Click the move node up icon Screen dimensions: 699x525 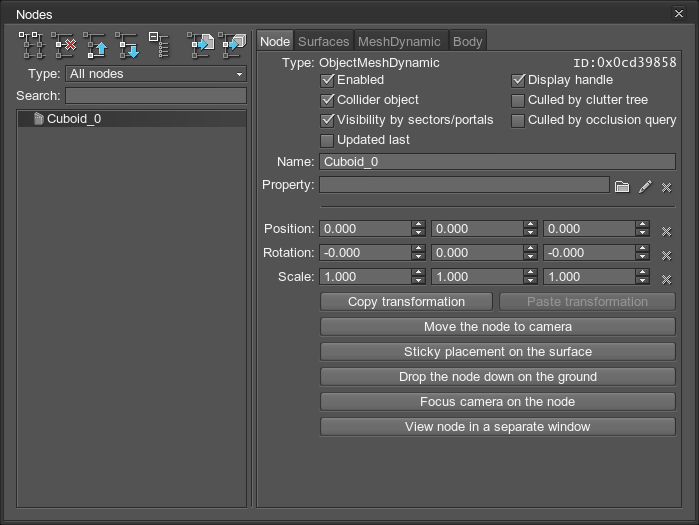coord(96,43)
